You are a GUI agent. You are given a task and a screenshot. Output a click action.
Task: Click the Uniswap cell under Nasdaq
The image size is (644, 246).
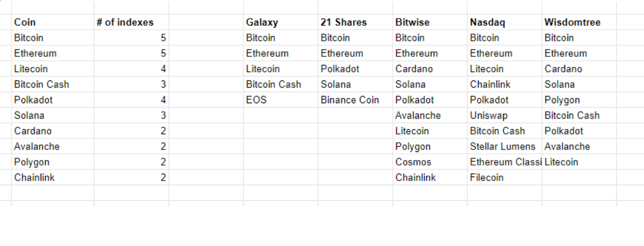coord(505,115)
